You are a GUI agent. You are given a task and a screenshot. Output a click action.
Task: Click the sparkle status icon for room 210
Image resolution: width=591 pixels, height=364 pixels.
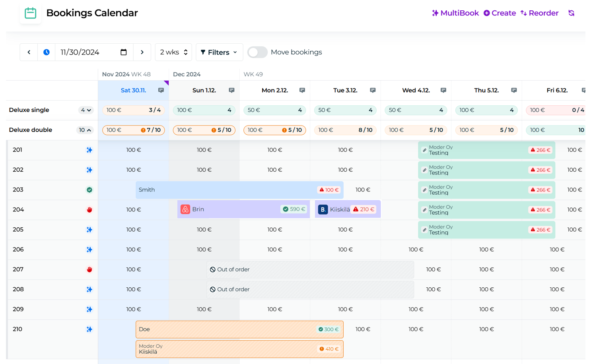pos(89,329)
